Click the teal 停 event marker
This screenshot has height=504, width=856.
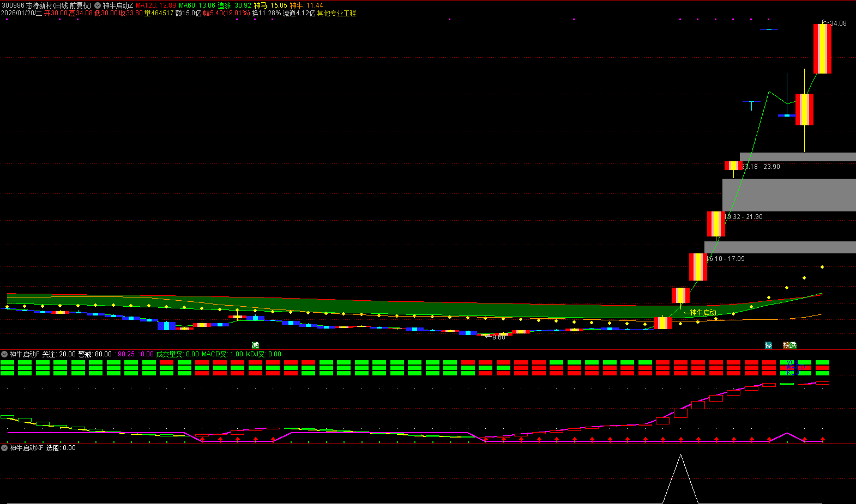click(x=768, y=345)
